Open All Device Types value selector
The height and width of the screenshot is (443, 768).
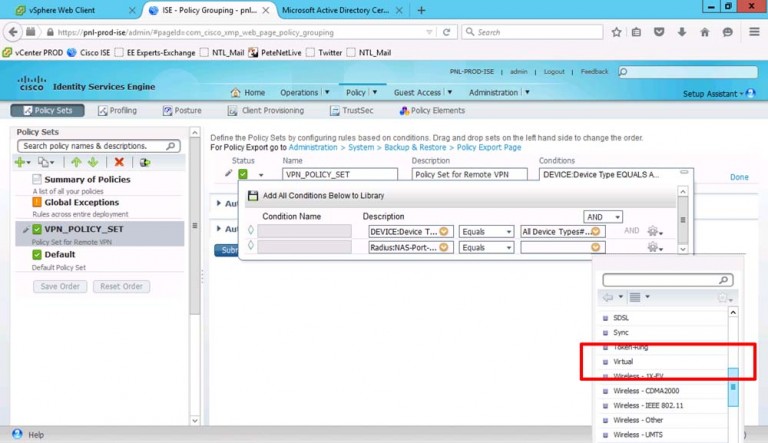pyautogui.click(x=596, y=231)
